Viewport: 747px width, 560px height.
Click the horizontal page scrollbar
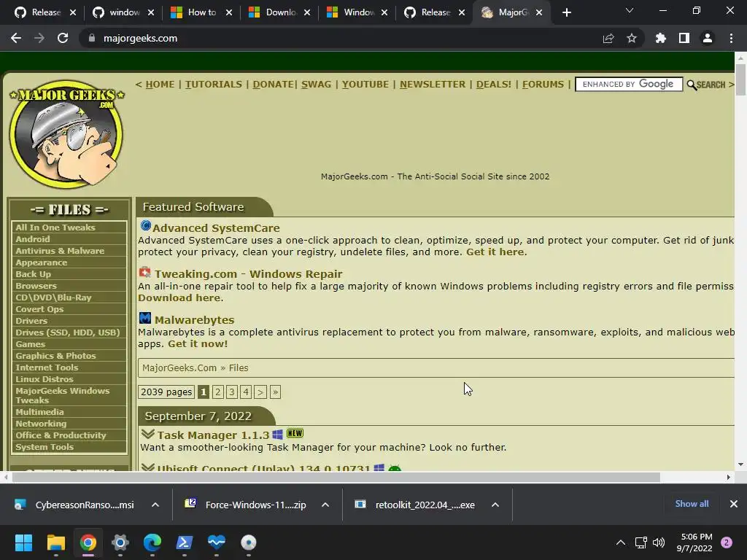click(x=336, y=477)
